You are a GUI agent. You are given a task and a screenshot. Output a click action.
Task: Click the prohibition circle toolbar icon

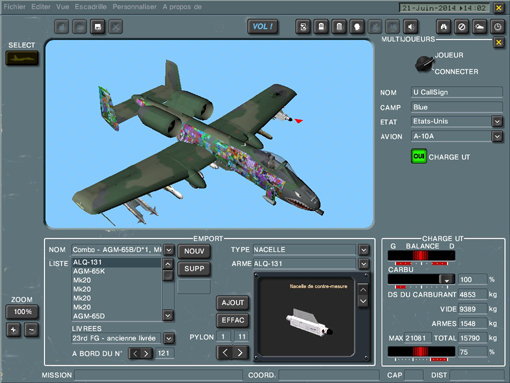pos(462,27)
